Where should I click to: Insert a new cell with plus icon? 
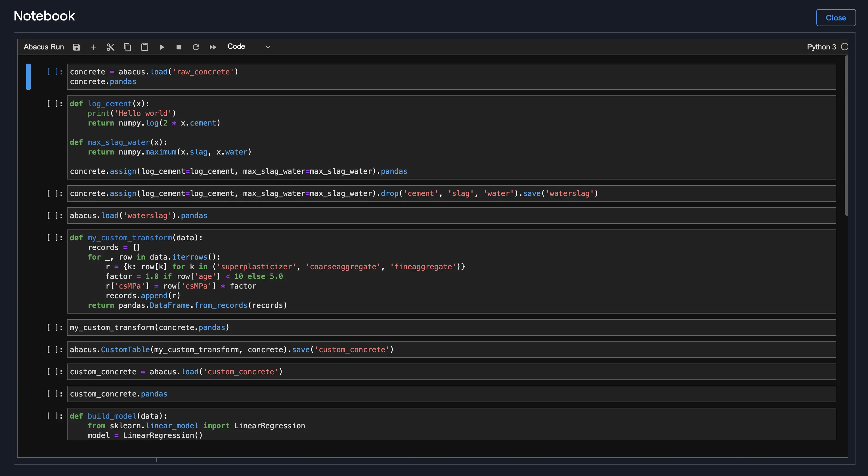click(94, 47)
